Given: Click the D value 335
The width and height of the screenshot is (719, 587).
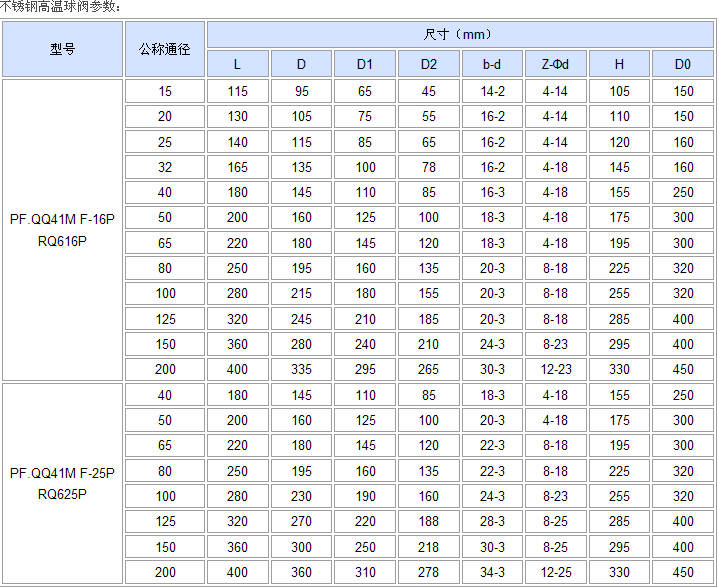Looking at the screenshot, I should click(x=301, y=369).
